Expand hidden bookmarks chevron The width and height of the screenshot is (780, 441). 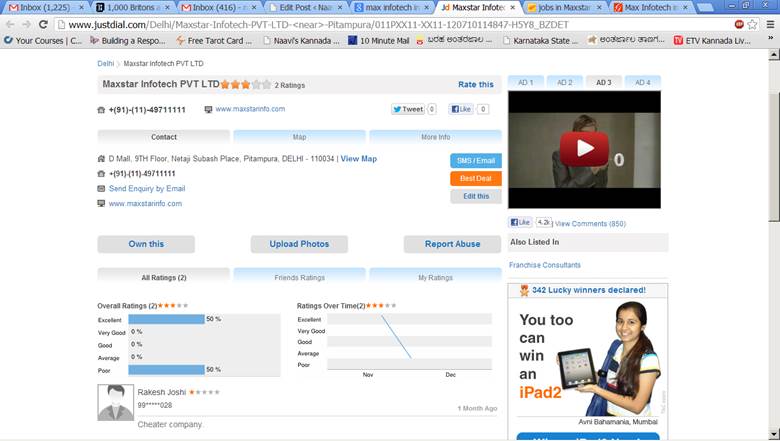coord(770,38)
